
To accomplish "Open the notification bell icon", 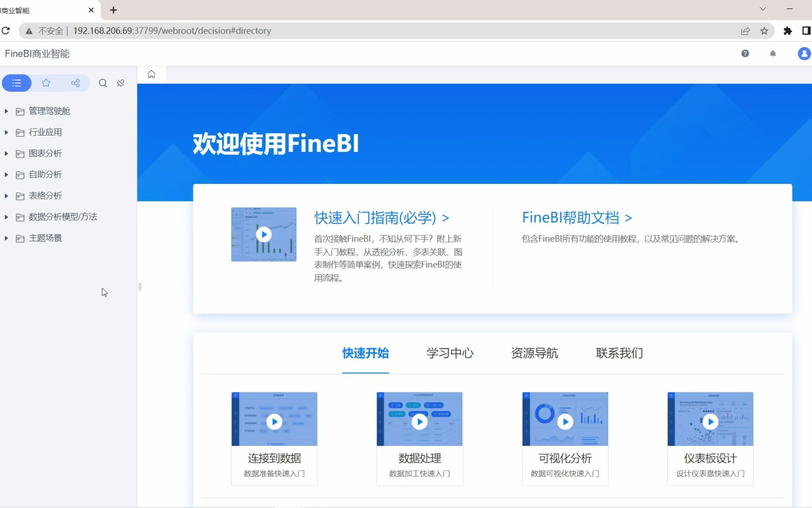I will (x=773, y=54).
